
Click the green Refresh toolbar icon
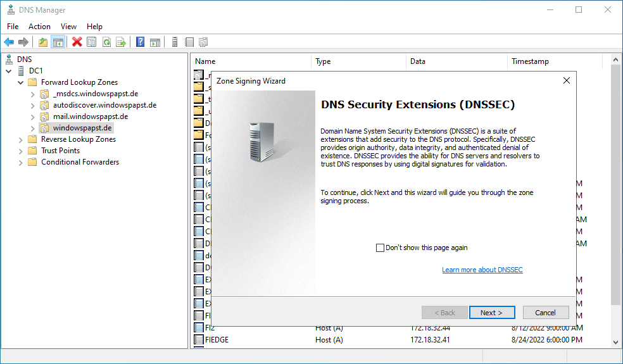(106, 42)
